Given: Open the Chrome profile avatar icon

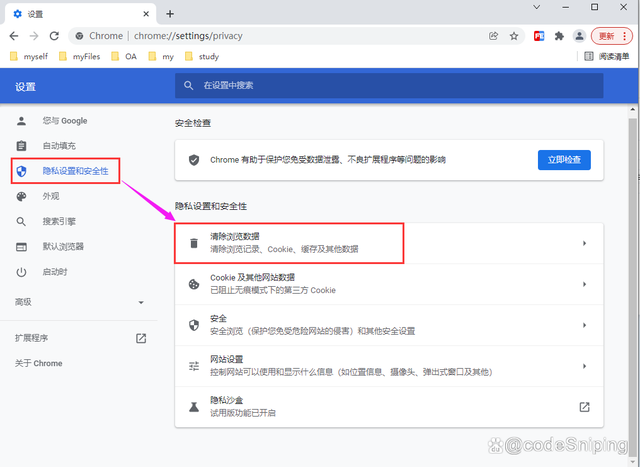Looking at the screenshot, I should [x=579, y=36].
